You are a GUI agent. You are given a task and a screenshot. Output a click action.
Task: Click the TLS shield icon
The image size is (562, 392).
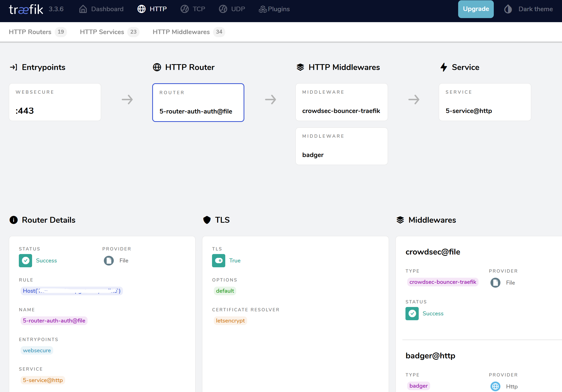click(x=207, y=220)
